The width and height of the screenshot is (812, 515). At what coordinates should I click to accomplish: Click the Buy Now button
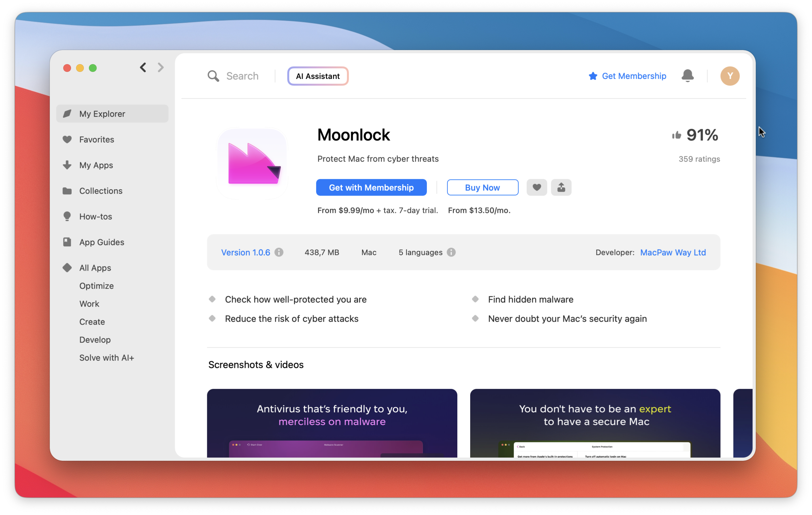(x=483, y=188)
